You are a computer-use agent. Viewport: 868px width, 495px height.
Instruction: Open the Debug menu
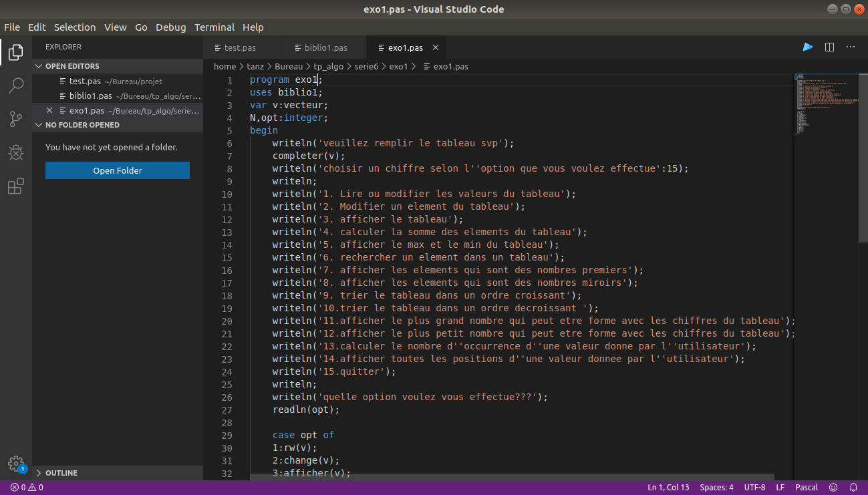click(x=171, y=27)
